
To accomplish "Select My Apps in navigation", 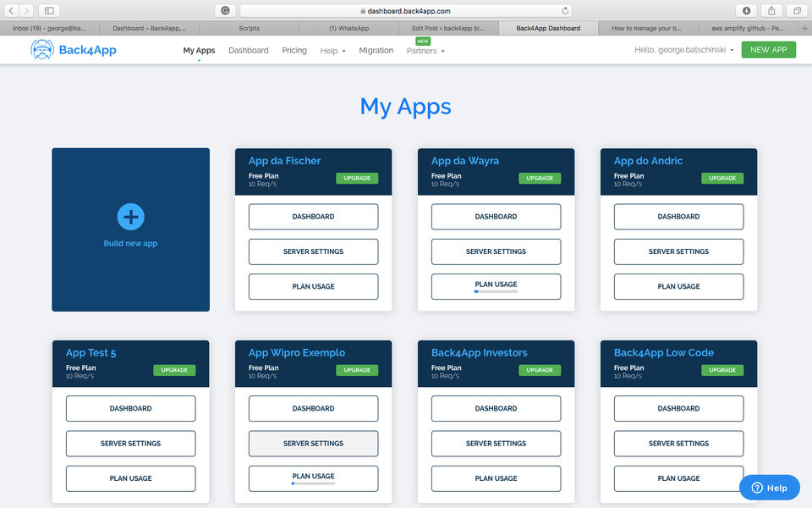I will 199,50.
